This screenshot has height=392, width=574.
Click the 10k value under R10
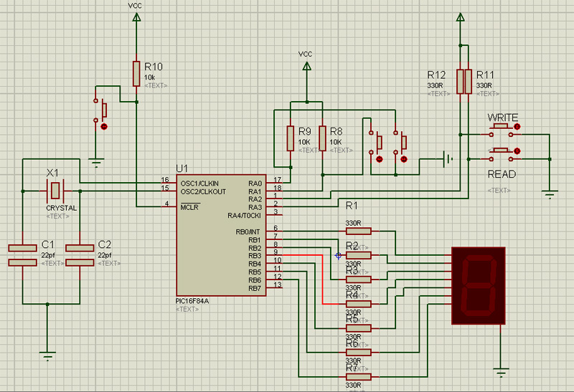click(149, 77)
